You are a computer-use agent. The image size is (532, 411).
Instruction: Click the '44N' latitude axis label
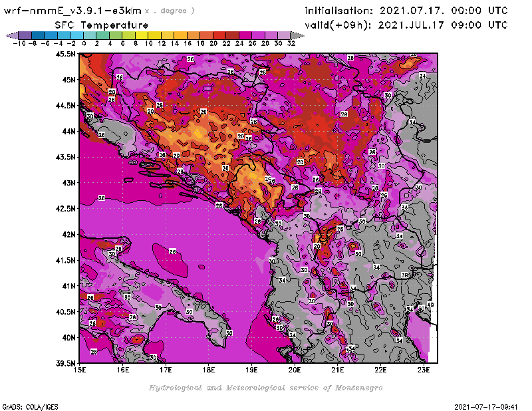(68, 131)
